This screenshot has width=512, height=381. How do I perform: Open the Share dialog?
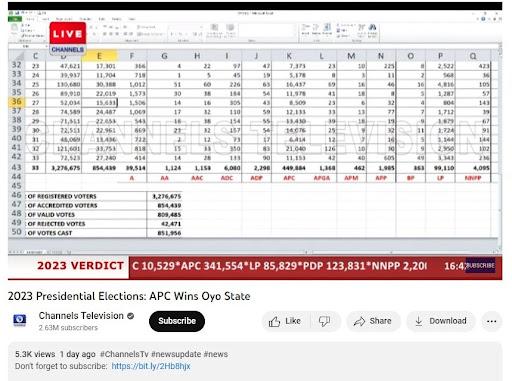pyautogui.click(x=373, y=321)
